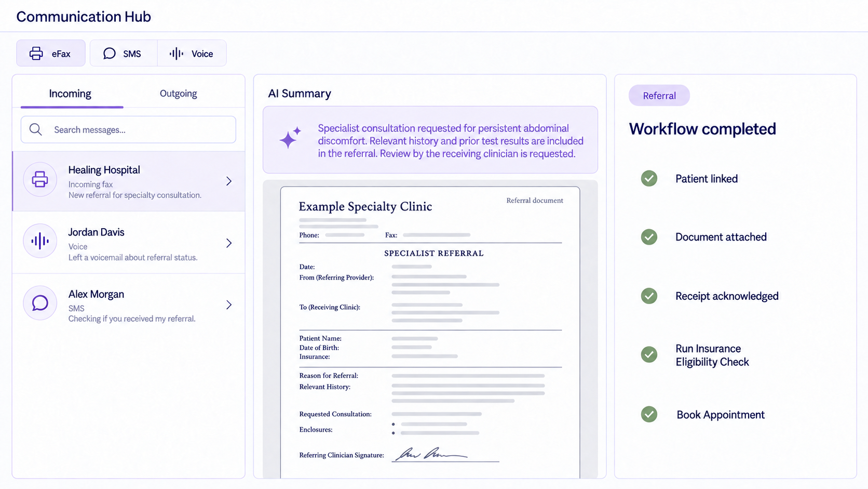The image size is (868, 489).
Task: Click 'New referral for specialty consultation.' text
Action: (135, 195)
